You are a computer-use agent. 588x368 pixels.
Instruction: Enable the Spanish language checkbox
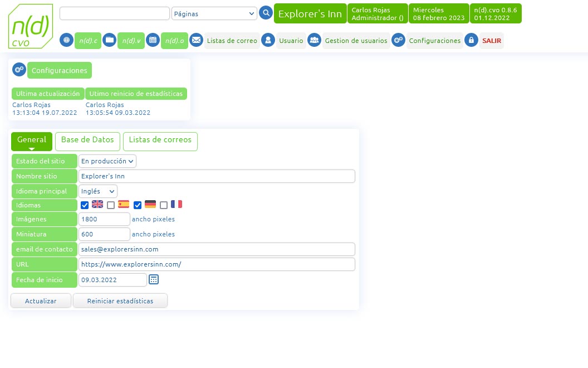pos(111,205)
